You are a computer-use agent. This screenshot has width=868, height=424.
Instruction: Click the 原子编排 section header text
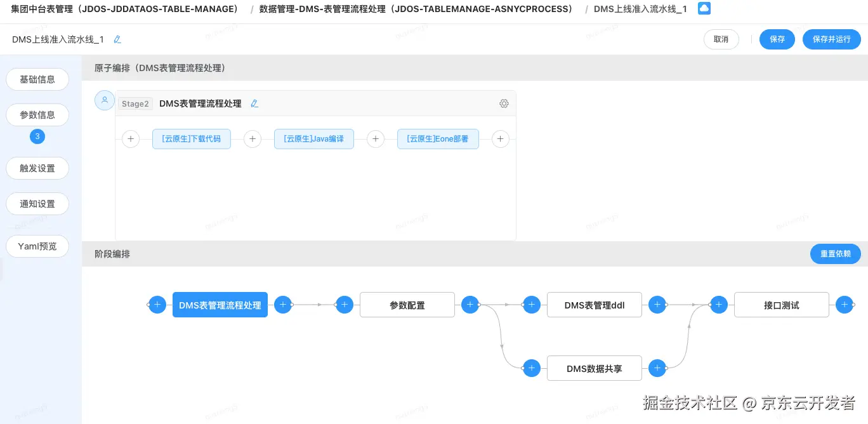pyautogui.click(x=160, y=68)
